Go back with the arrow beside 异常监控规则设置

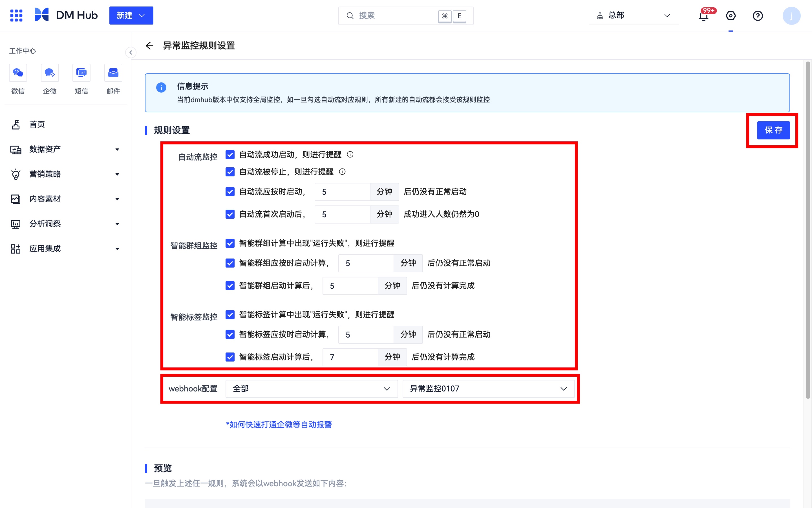click(149, 45)
